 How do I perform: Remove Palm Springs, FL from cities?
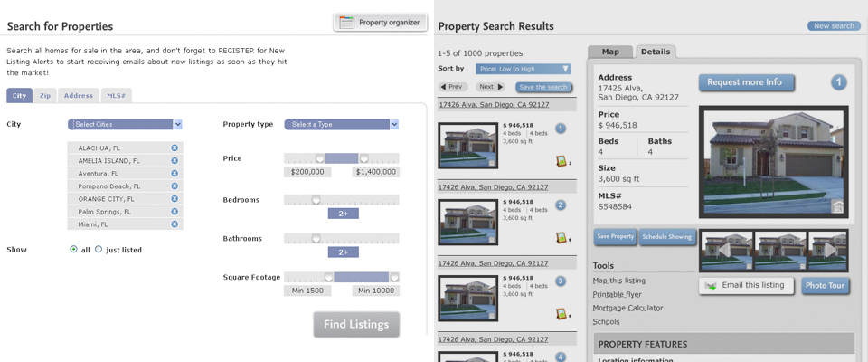click(x=175, y=211)
